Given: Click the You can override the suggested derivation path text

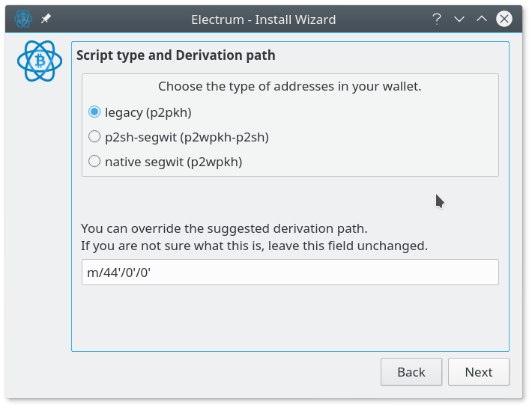Looking at the screenshot, I should coord(224,228).
